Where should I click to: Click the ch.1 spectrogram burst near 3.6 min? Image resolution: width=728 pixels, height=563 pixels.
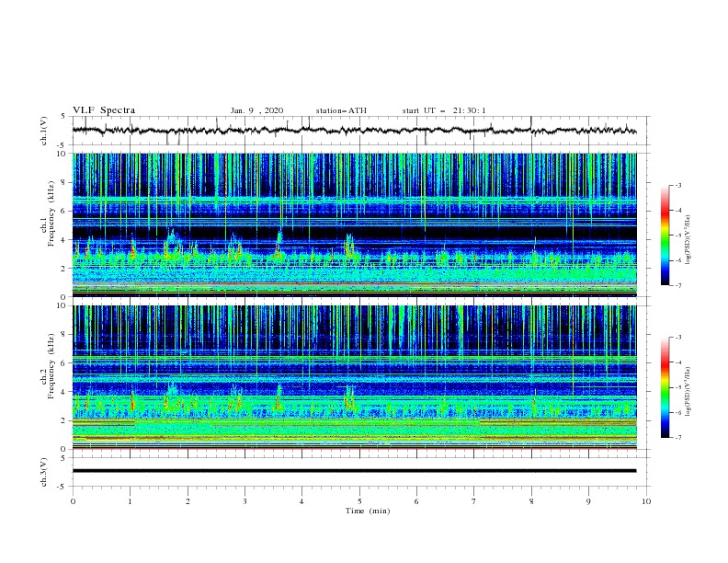279,244
